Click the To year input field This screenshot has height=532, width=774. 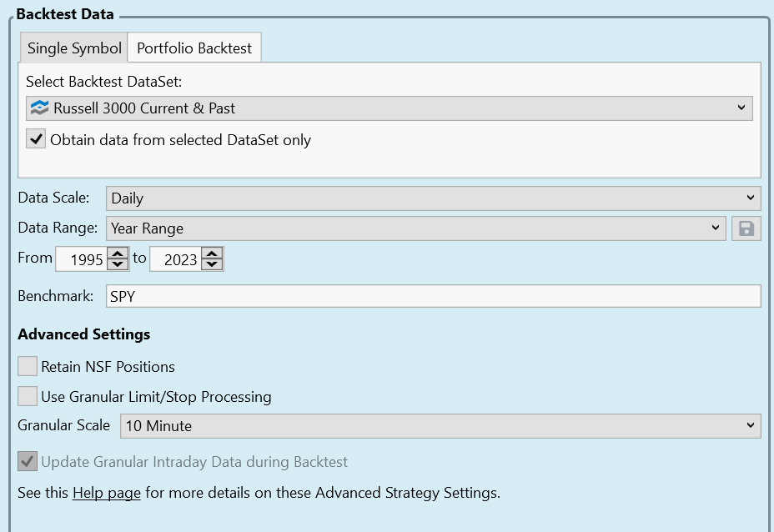tap(176, 259)
